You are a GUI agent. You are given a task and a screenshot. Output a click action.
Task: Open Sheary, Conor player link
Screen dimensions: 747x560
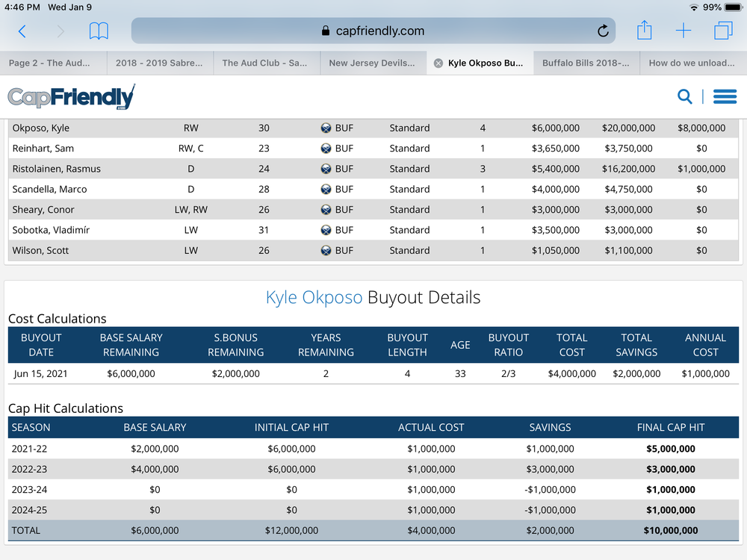point(43,210)
